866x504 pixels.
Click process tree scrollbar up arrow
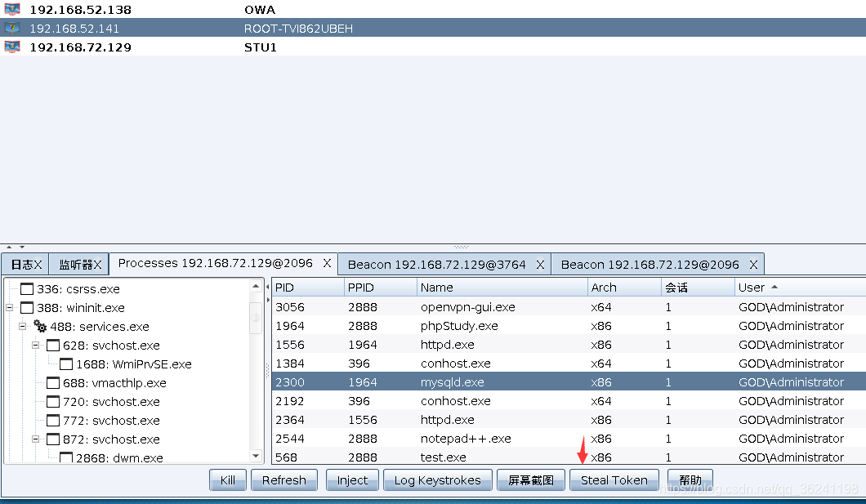tap(256, 285)
